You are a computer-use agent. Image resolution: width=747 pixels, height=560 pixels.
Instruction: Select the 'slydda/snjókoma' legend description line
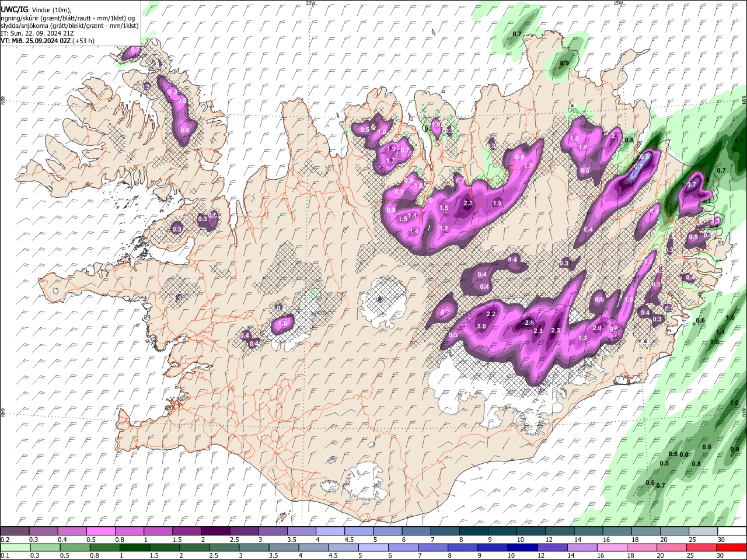(69, 26)
